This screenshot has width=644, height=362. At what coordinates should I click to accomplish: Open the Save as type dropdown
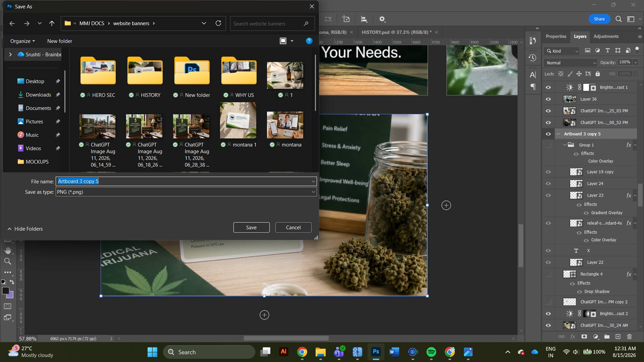pyautogui.click(x=186, y=192)
